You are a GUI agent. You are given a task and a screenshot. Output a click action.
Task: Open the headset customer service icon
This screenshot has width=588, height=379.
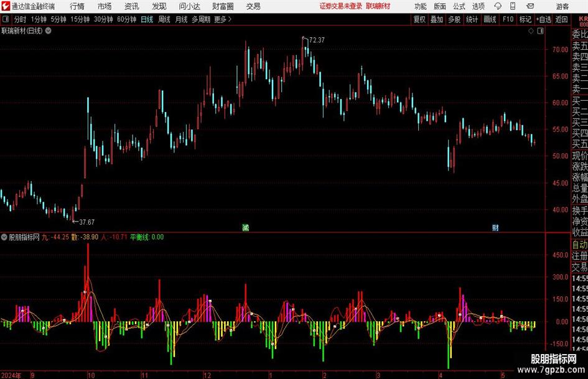click(498, 6)
